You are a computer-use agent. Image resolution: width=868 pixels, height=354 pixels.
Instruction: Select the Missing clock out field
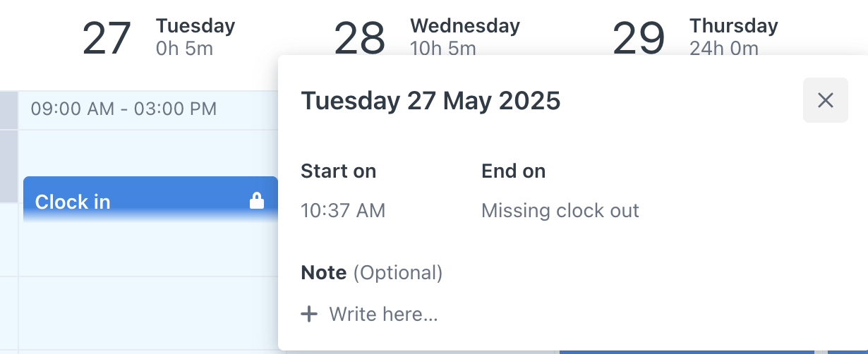pos(560,210)
